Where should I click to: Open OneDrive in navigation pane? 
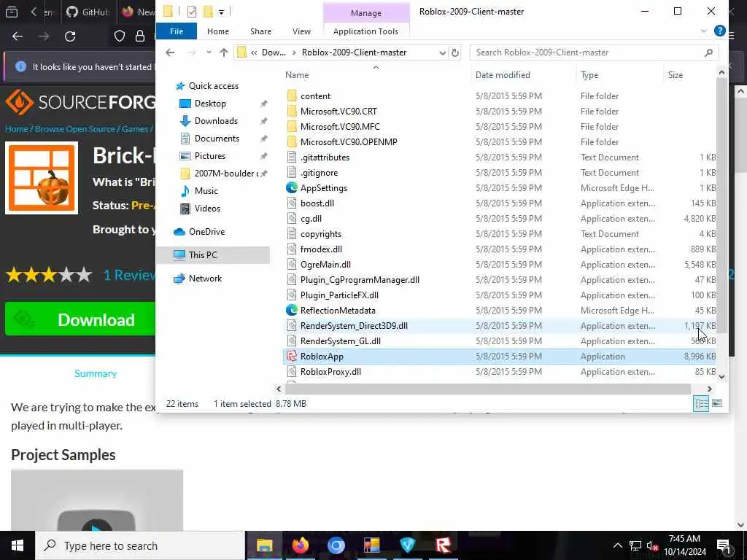click(206, 231)
